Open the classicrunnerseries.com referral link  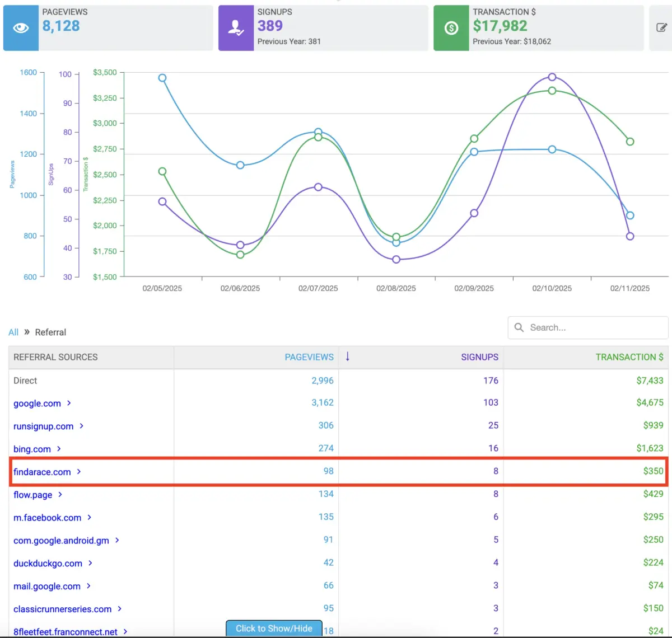click(x=62, y=609)
